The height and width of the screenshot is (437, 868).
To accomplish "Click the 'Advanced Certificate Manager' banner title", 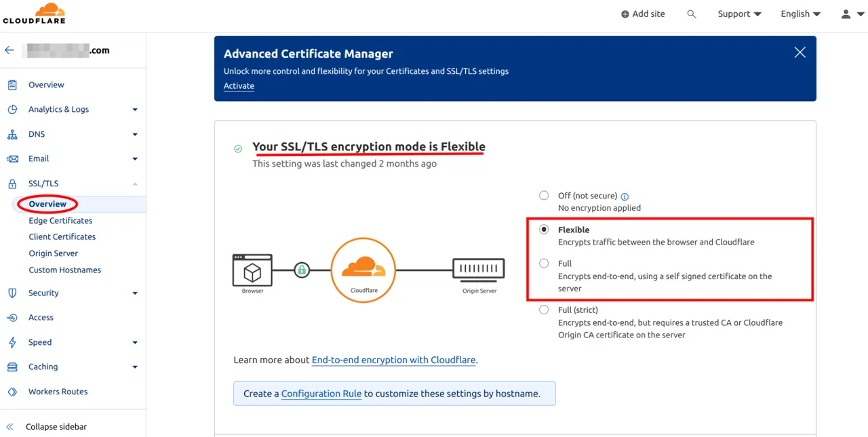I will [x=309, y=54].
